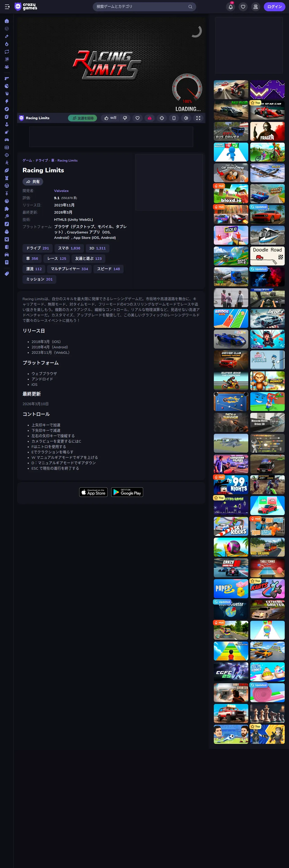Click the crazy games logo
Viewport: 289px width, 868px height.
[x=26, y=6]
